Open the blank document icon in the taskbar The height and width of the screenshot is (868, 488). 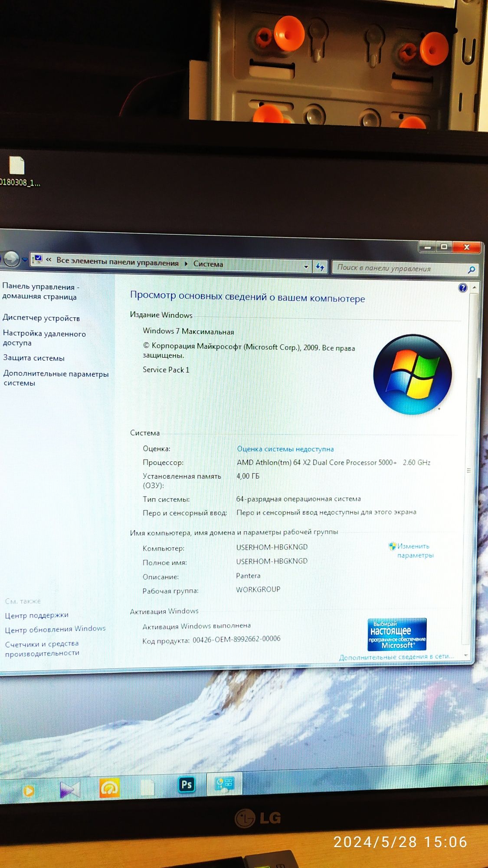tap(147, 787)
